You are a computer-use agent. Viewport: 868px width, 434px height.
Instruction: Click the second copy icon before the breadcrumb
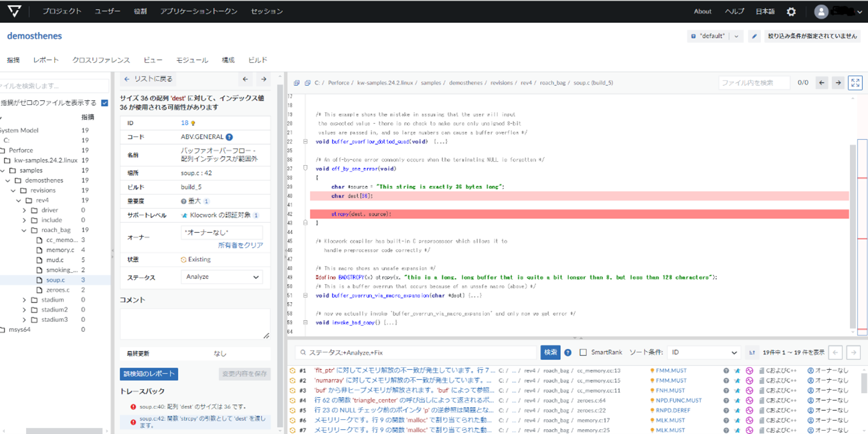pyautogui.click(x=307, y=83)
